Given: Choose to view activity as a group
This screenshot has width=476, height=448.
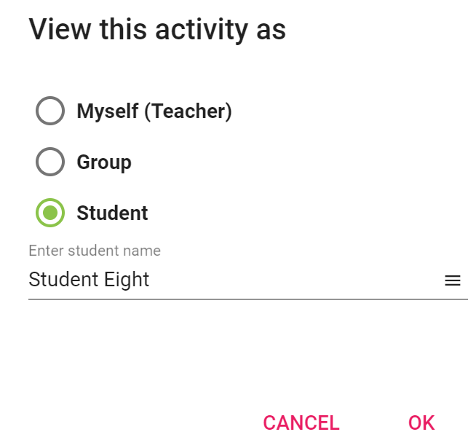Looking at the screenshot, I should pyautogui.click(x=50, y=162).
